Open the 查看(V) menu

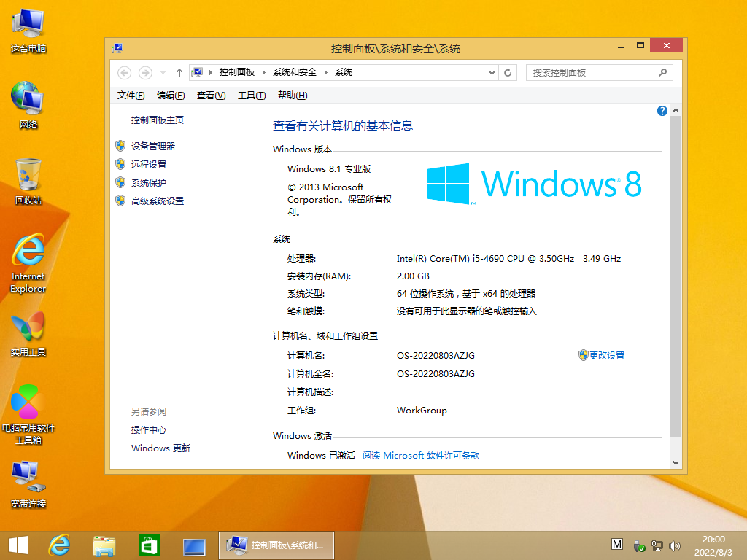click(211, 96)
